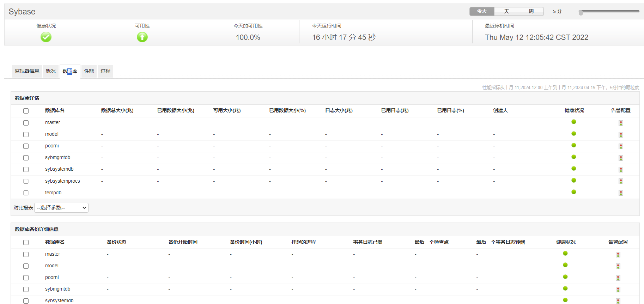644x304 pixels.
Task: Check the tempdb row checkbox
Action: tap(26, 193)
